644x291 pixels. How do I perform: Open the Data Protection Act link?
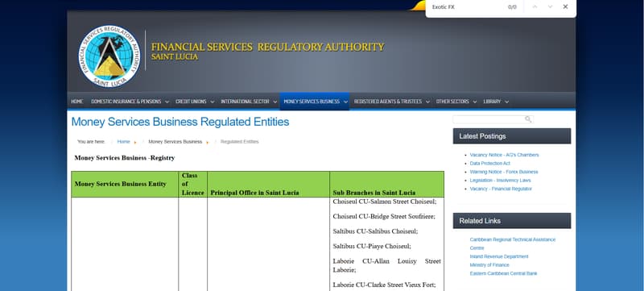pyautogui.click(x=490, y=164)
